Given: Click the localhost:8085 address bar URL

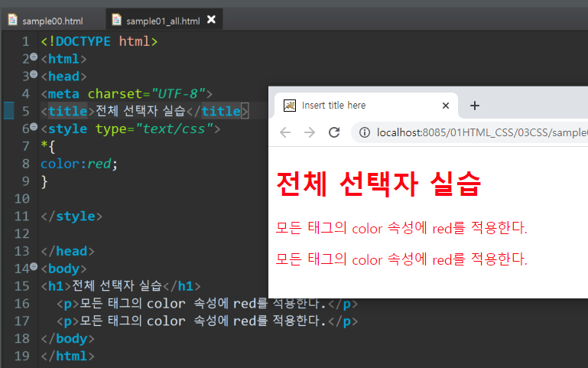Looking at the screenshot, I should (482, 132).
